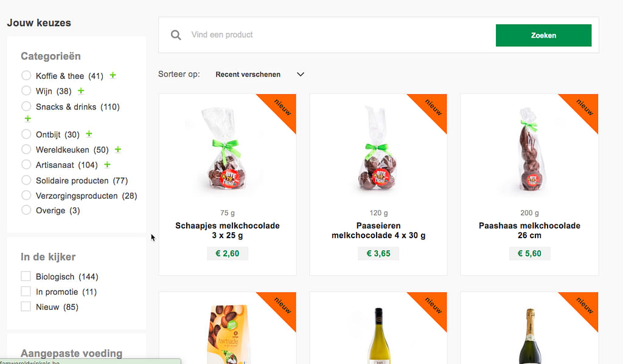The width and height of the screenshot is (623, 364).
Task: Check the Biologisch filter checkbox
Action: click(26, 276)
